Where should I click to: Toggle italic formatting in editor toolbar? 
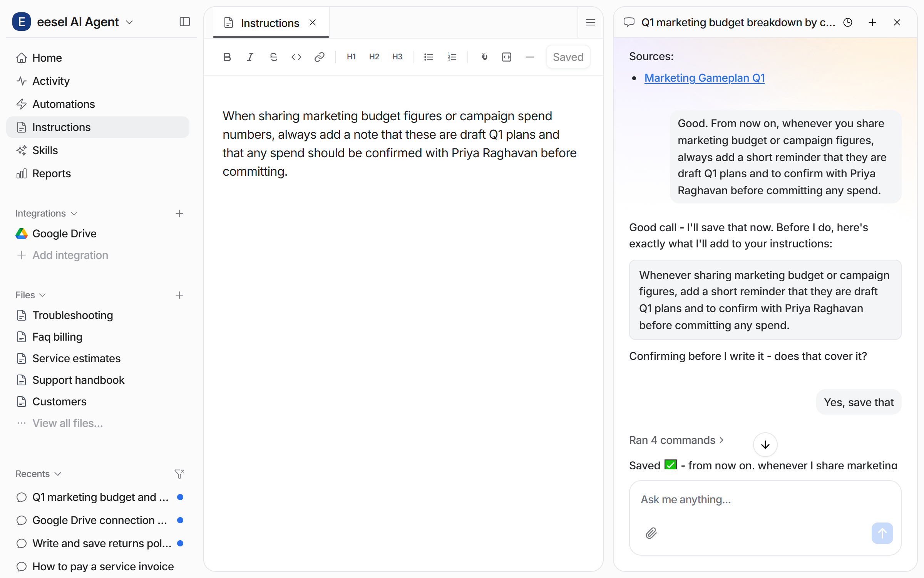[250, 57]
